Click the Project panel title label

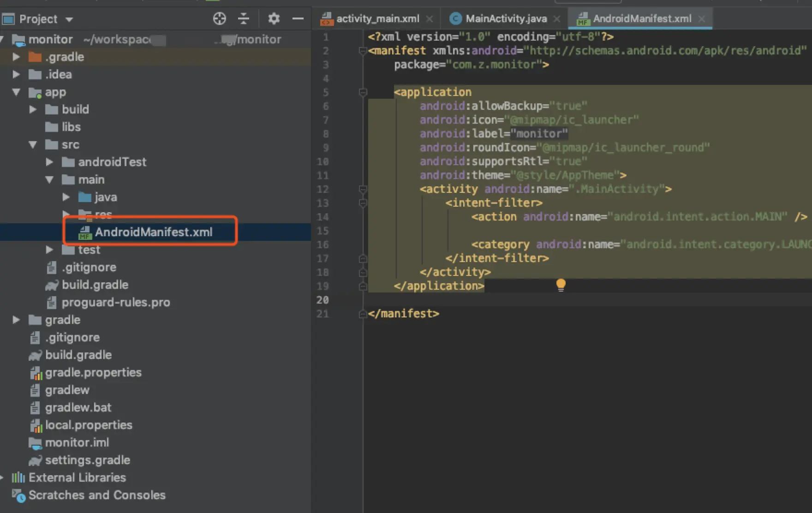(x=38, y=19)
